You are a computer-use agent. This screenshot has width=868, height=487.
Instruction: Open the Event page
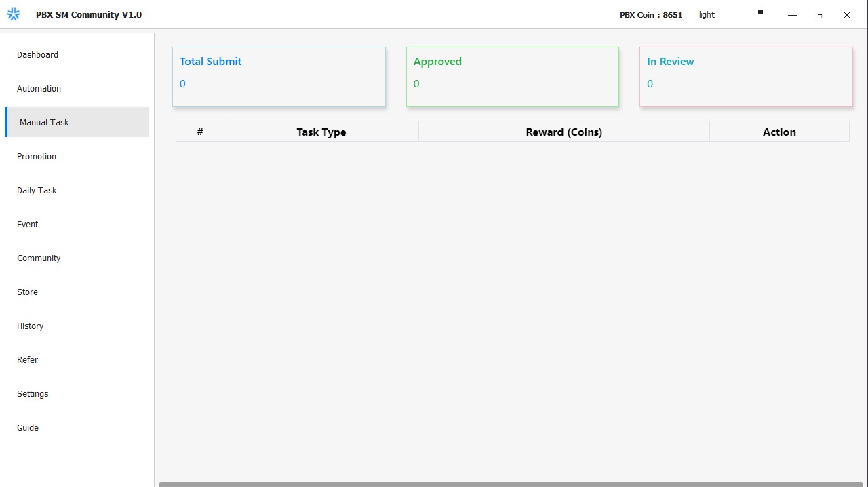click(x=28, y=225)
